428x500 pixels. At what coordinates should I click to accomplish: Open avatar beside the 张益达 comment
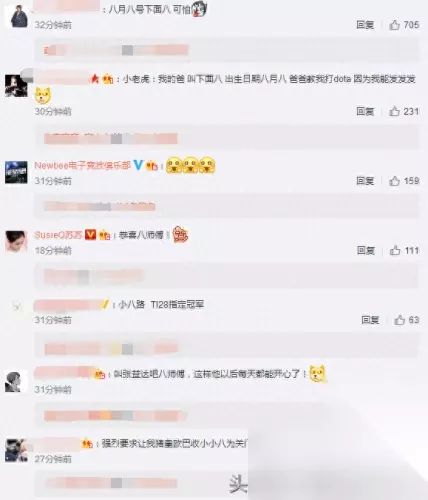[x=16, y=382]
